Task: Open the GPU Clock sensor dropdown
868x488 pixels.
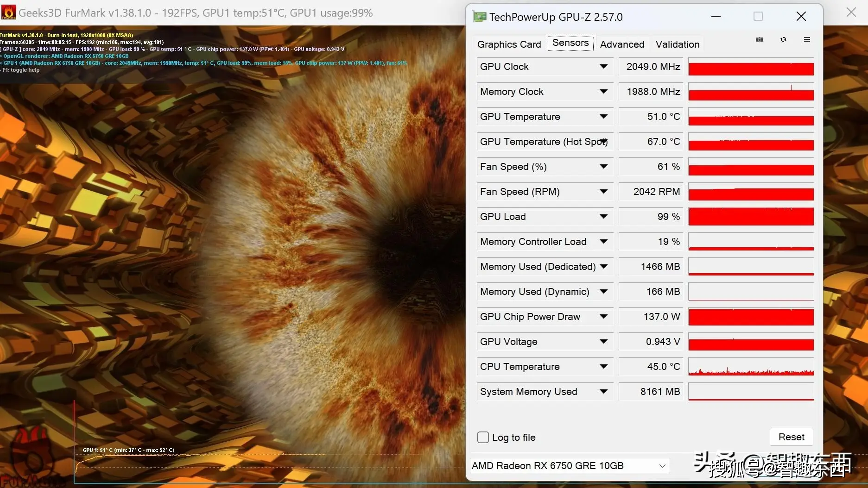Action: [x=603, y=67]
